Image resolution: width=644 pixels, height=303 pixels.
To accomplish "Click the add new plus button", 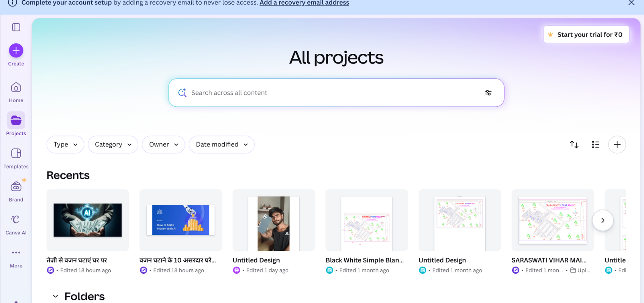I will coord(617,145).
